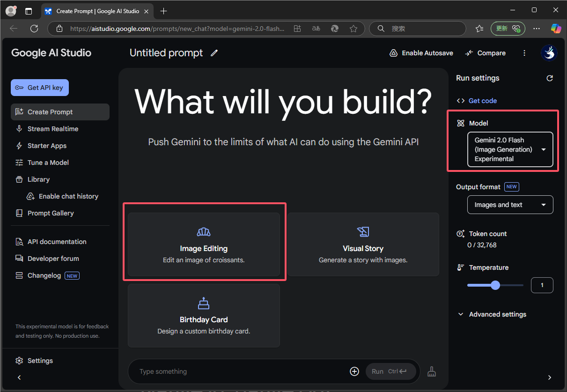This screenshot has height=392, width=567.
Task: Click the Get code link
Action: (x=477, y=101)
